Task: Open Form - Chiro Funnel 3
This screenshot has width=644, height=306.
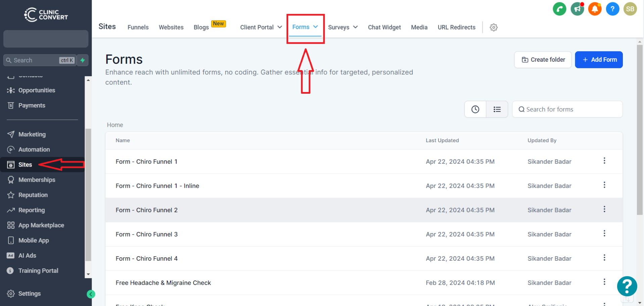Action: coord(146,234)
